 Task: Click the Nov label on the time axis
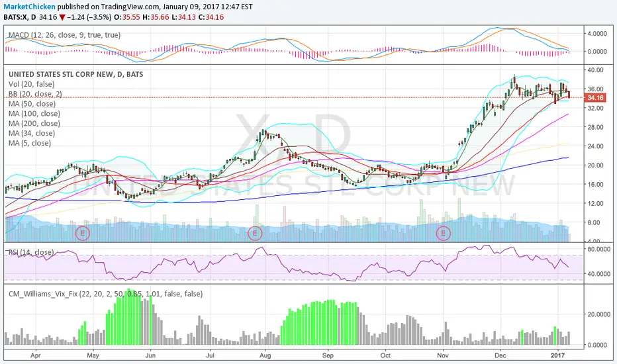[443, 355]
